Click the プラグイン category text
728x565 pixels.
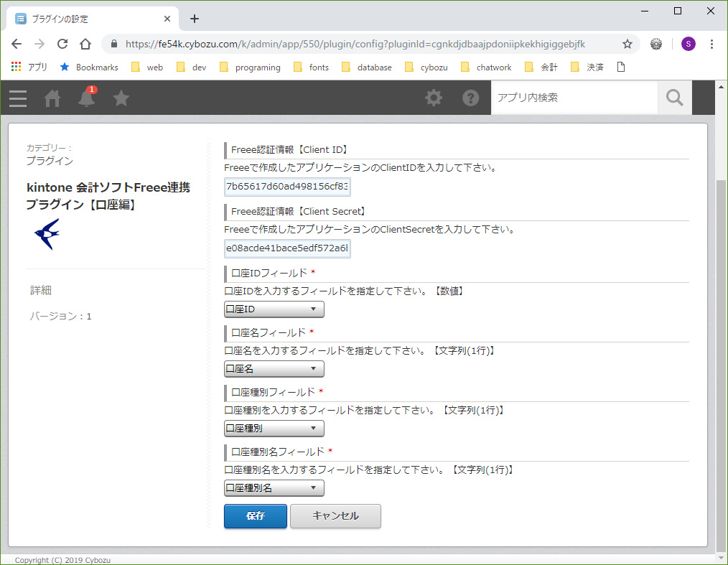[50, 161]
